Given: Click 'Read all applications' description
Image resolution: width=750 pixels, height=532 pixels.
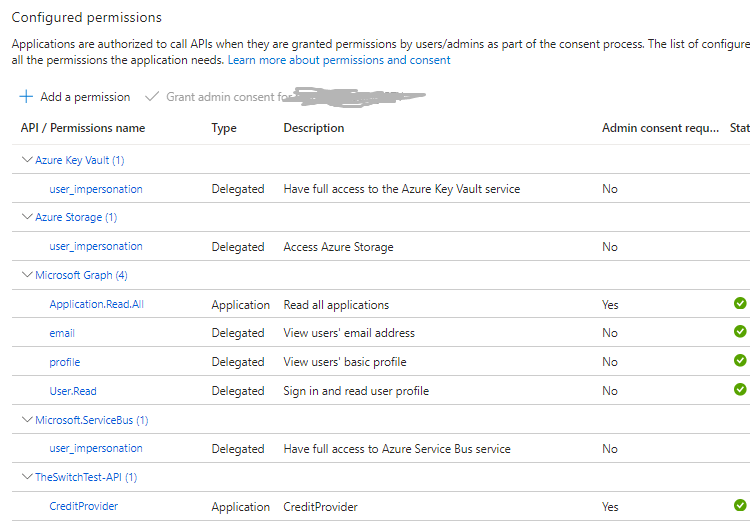Looking at the screenshot, I should [336, 305].
